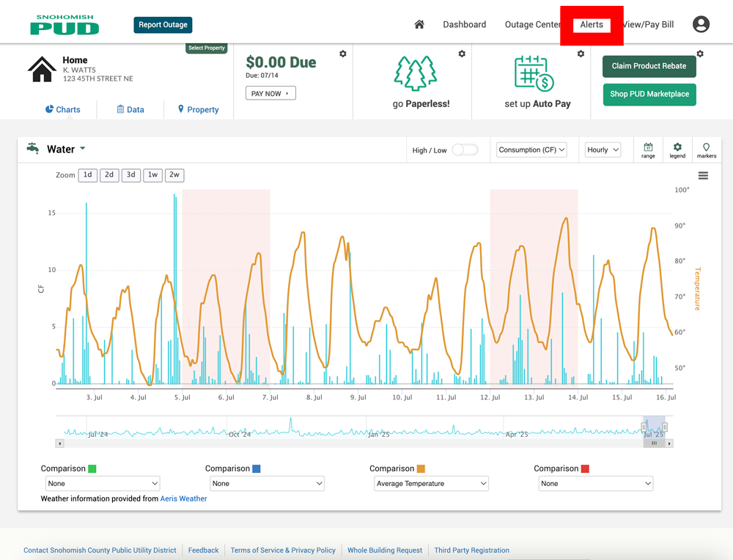Click the blue Comparison color swatch

click(x=256, y=468)
